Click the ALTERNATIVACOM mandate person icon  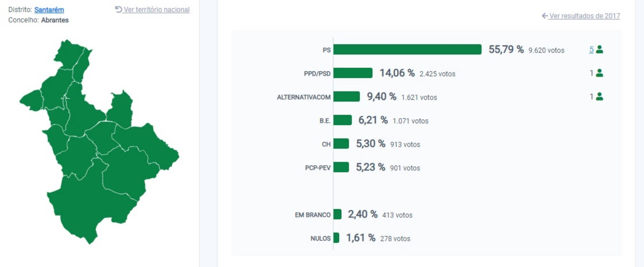(599, 96)
